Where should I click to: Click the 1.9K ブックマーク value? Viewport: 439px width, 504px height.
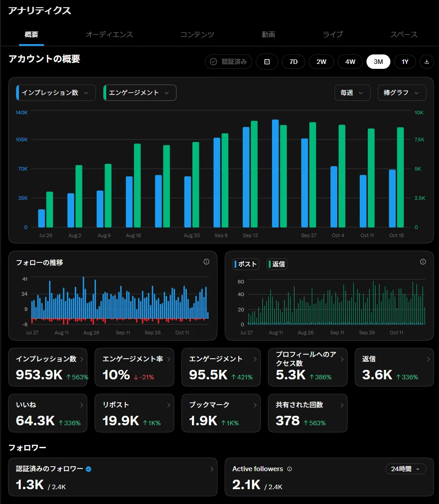(203, 421)
